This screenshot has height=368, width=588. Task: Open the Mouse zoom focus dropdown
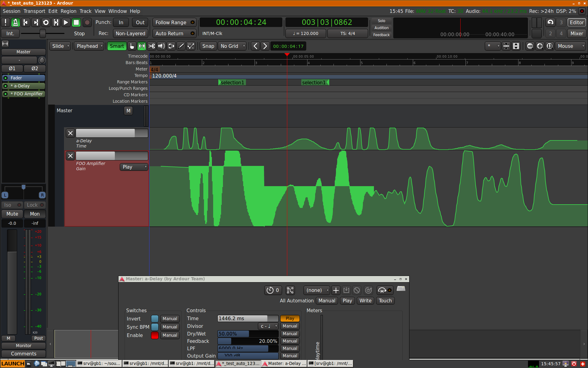coord(571,46)
